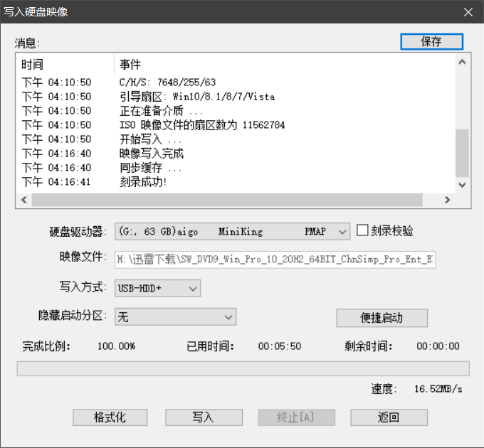Click the 映像文件 path field
The image size is (484, 448).
coord(275,260)
